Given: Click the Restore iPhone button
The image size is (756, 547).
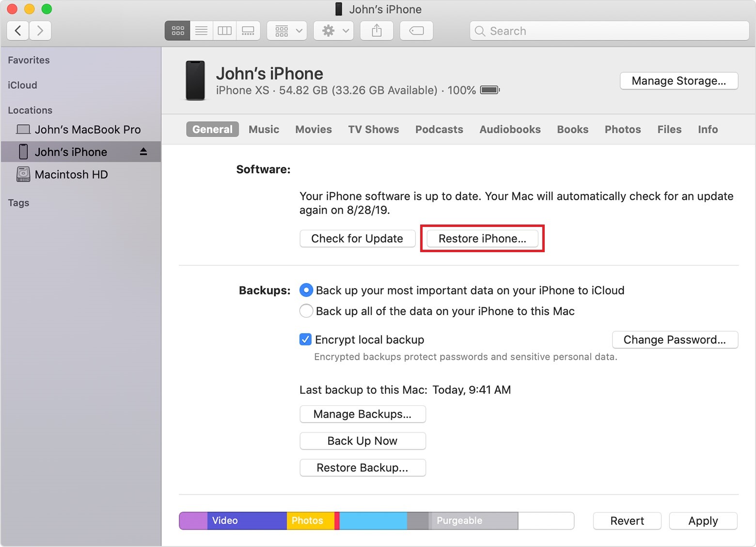Looking at the screenshot, I should click(x=482, y=239).
